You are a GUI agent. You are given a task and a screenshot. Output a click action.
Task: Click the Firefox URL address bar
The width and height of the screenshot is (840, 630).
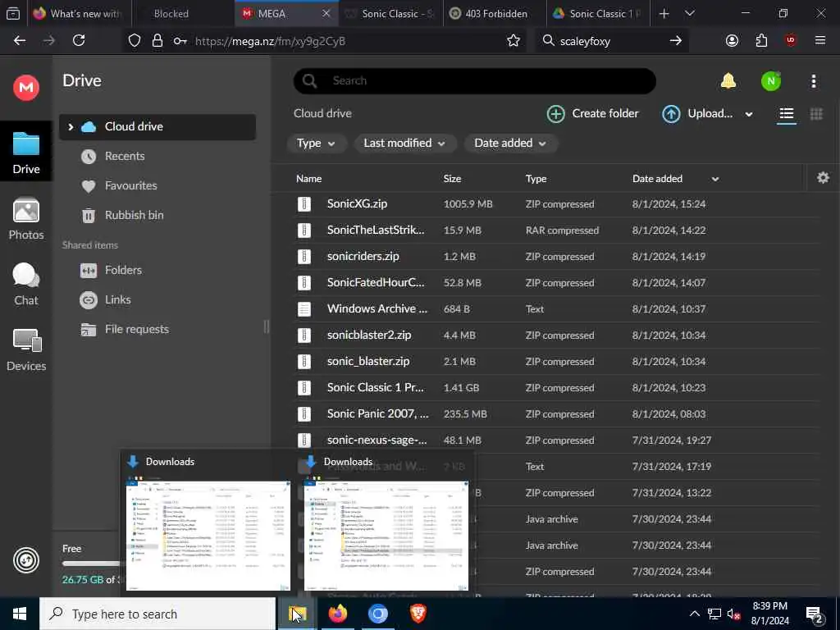pyautogui.click(x=343, y=41)
